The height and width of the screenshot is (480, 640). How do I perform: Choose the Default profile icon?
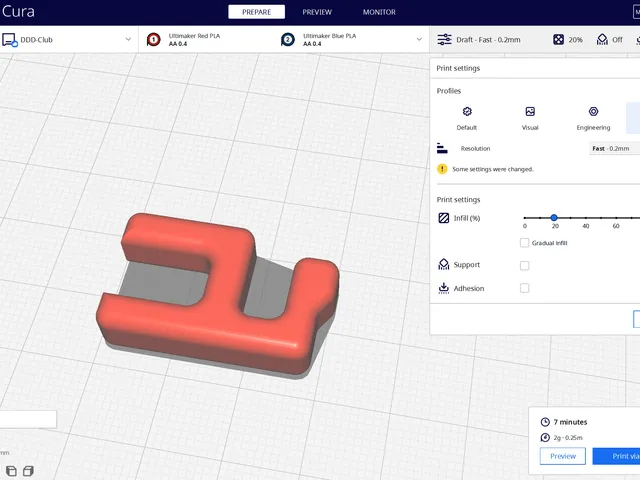pyautogui.click(x=467, y=111)
